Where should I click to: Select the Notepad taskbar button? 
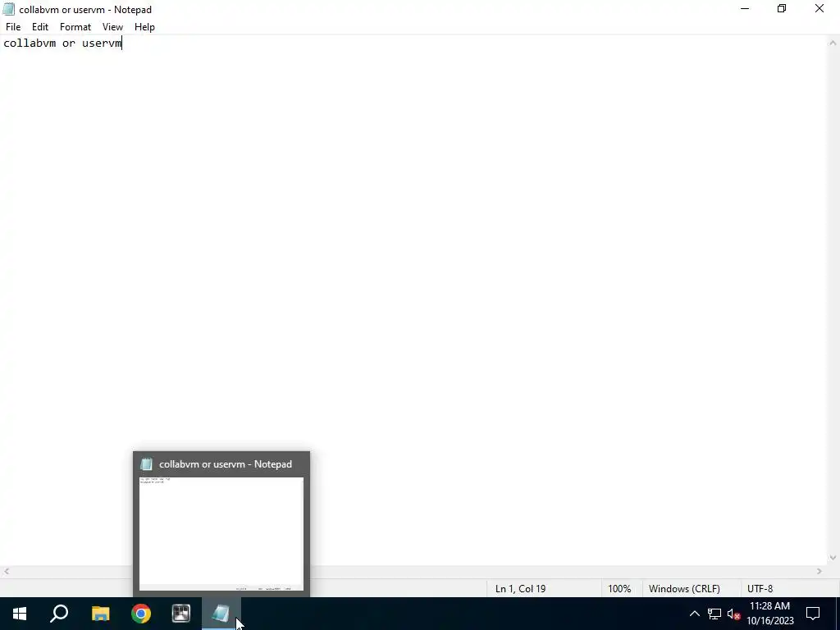tap(221, 614)
